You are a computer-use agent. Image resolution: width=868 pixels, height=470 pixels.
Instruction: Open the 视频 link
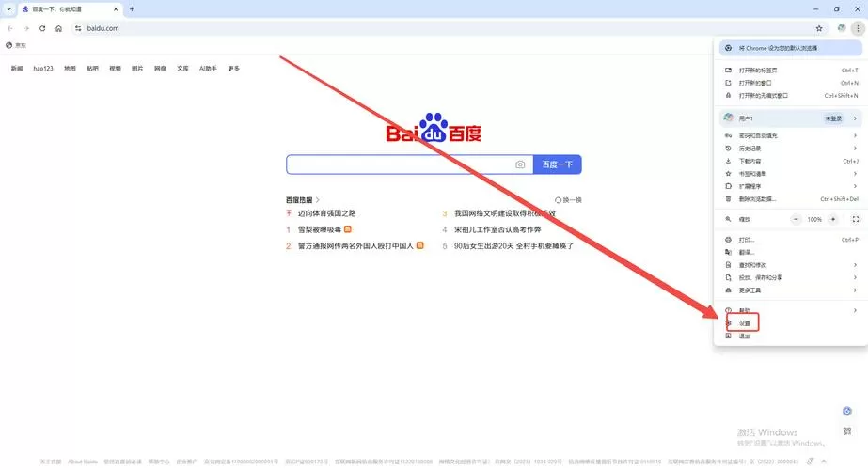[115, 68]
